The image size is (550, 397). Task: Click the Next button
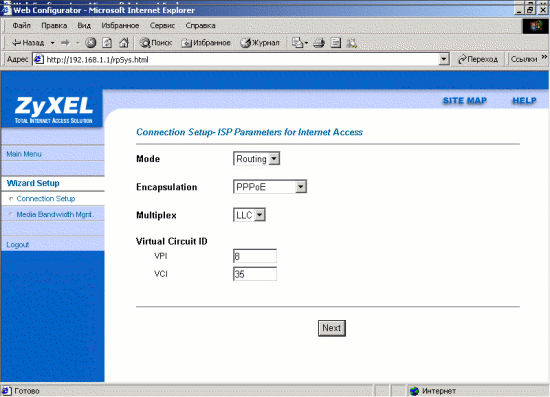(x=331, y=328)
